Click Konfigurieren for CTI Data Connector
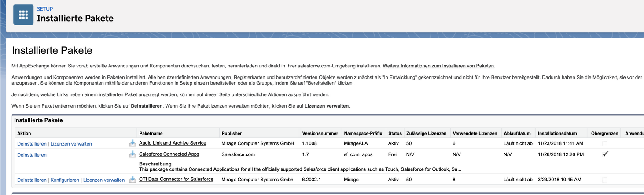This screenshot has height=195, width=644. [x=65, y=180]
